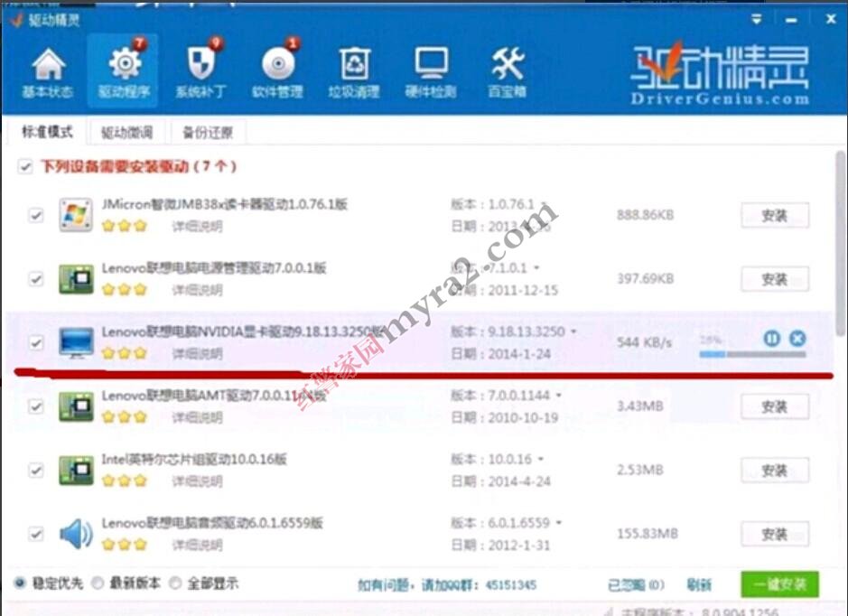Open the 软件管理 disc section
The width and height of the screenshot is (848, 616).
pos(277,73)
